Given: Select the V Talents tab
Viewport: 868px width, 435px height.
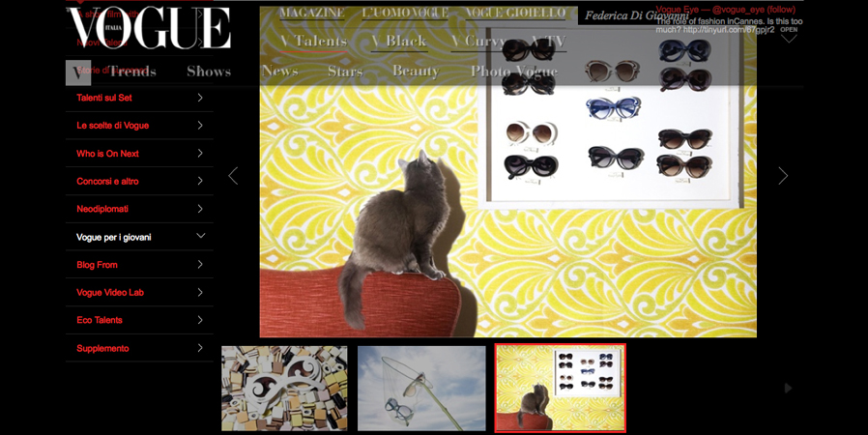Looking at the screenshot, I should point(314,41).
